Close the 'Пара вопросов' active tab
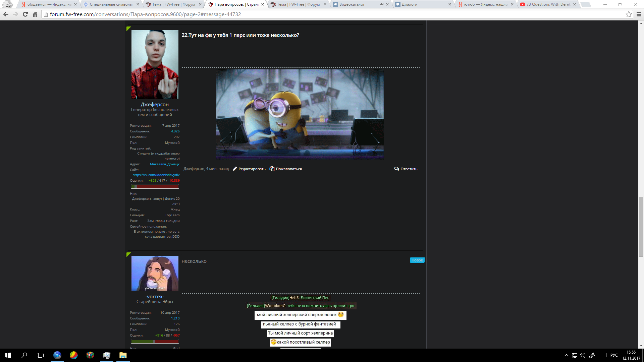This screenshot has width=644, height=362. (x=263, y=4)
